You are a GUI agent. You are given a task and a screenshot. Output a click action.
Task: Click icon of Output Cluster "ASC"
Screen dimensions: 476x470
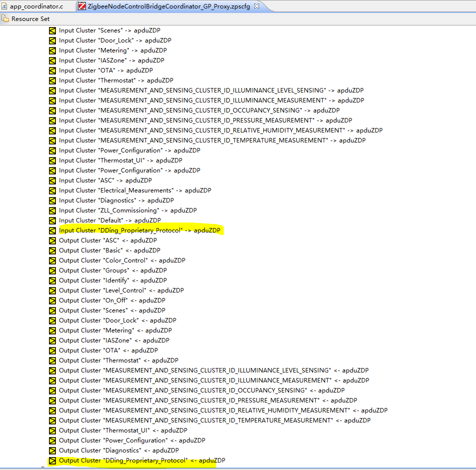52,240
